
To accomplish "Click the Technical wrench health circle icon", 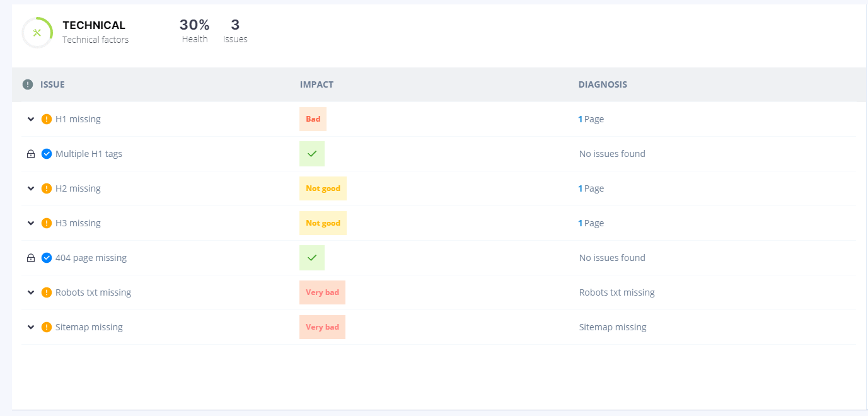I will click(x=37, y=33).
